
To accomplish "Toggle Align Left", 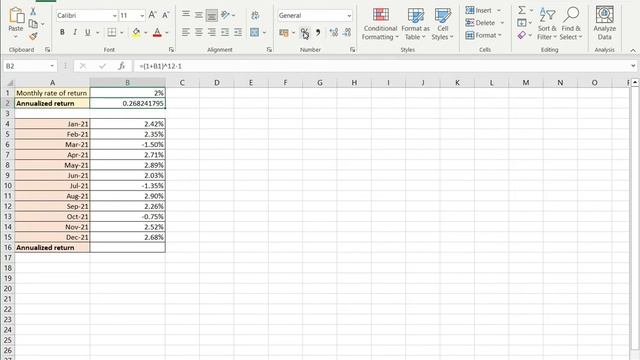I will [186, 32].
